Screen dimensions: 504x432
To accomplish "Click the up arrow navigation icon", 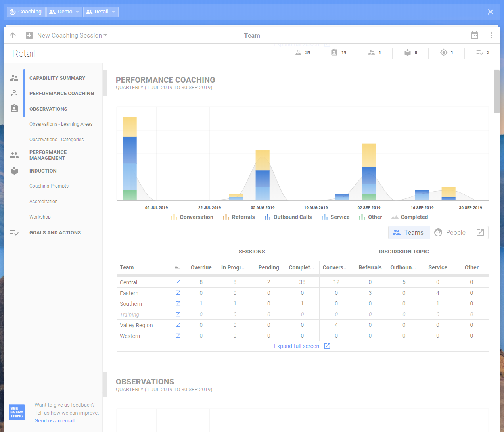I will point(13,35).
